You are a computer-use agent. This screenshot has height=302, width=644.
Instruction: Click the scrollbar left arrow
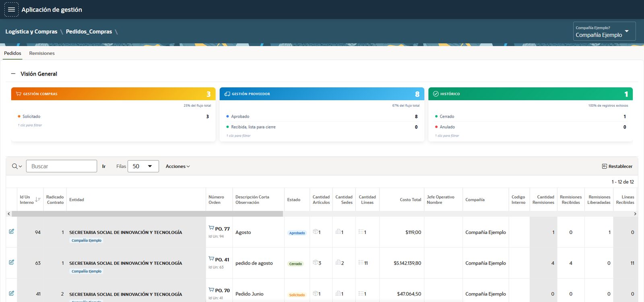(9, 214)
